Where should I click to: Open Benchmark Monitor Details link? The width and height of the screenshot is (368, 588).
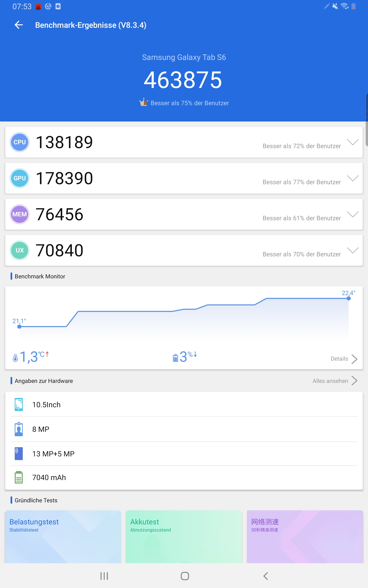344,359
